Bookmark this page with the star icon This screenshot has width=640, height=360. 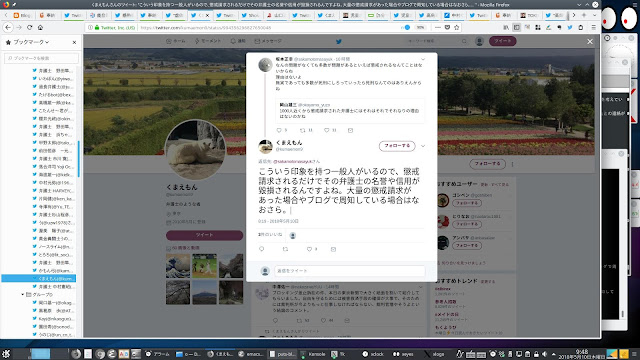457,27
